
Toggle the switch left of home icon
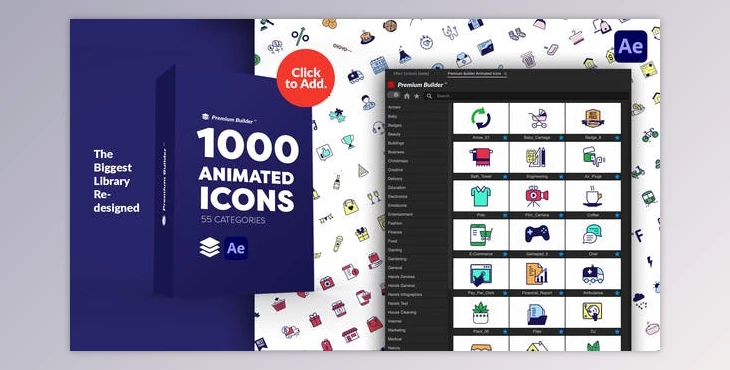(394, 95)
